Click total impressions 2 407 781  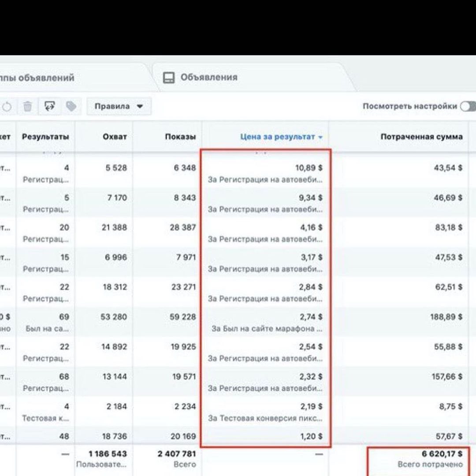point(177,454)
